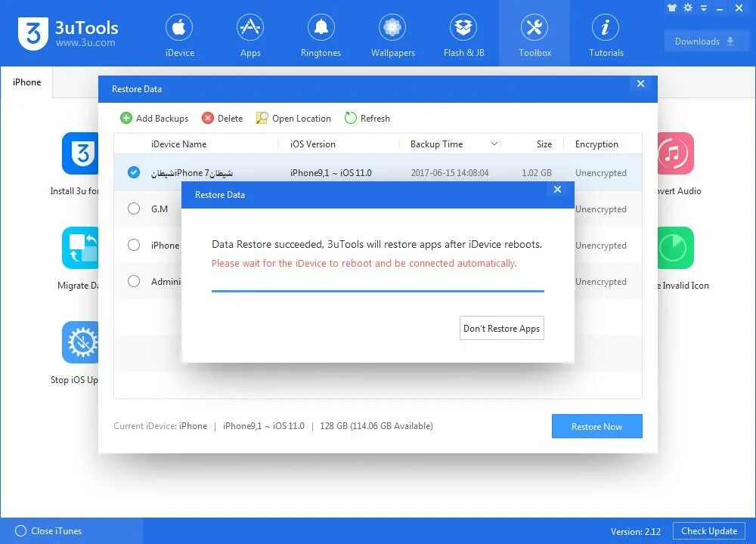The image size is (756, 544).
Task: Click Version: 2.12 in status bar
Action: 636,531
